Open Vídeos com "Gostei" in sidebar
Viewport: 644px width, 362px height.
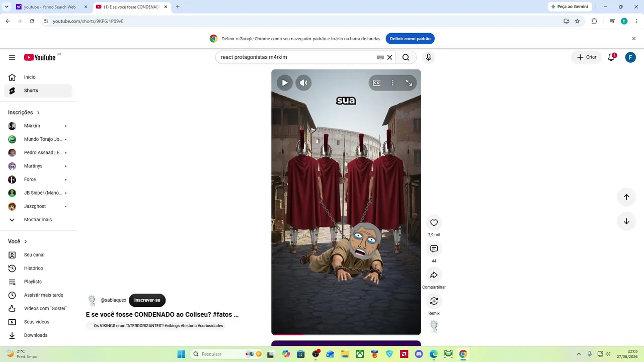[38, 309]
